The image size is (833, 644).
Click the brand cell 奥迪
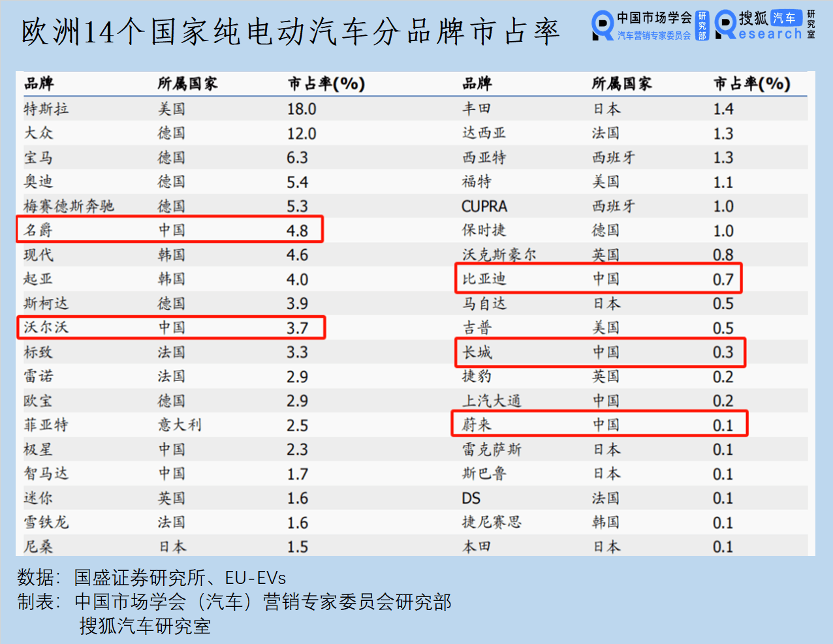(39, 181)
